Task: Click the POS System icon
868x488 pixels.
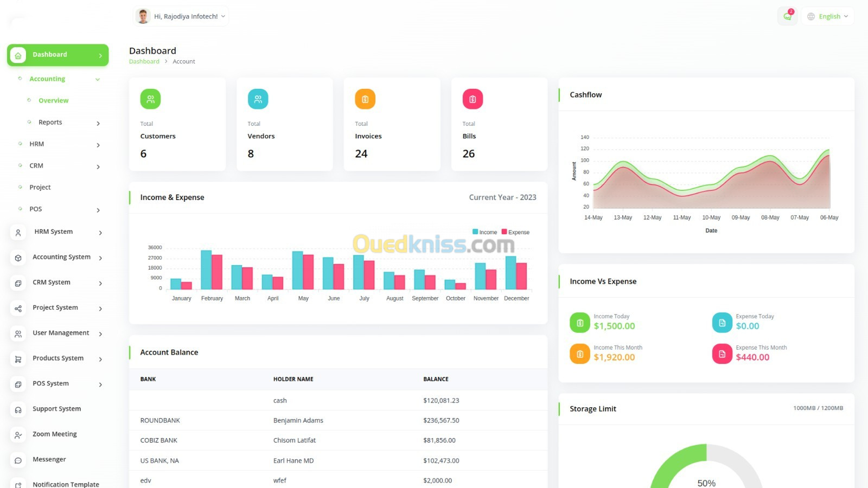Action: pyautogui.click(x=18, y=384)
